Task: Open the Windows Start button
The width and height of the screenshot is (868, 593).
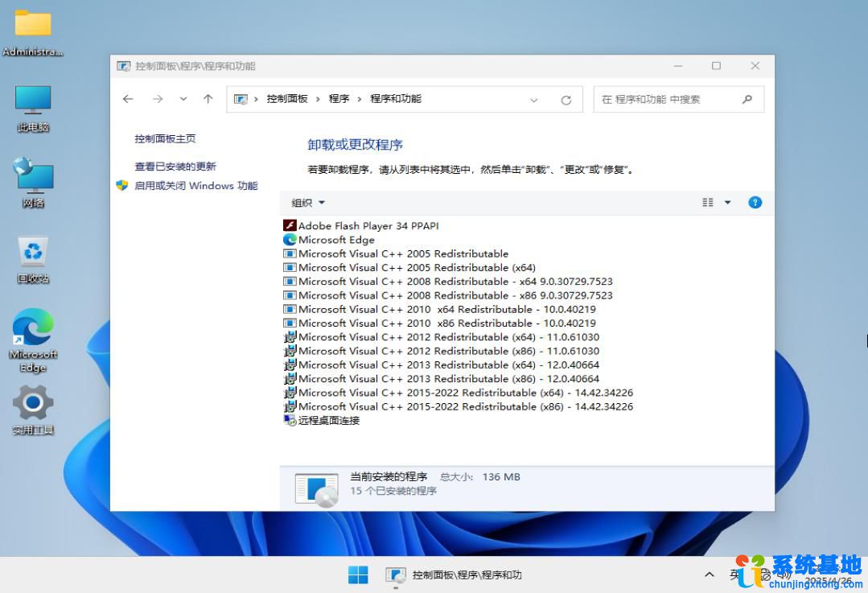Action: (x=358, y=574)
